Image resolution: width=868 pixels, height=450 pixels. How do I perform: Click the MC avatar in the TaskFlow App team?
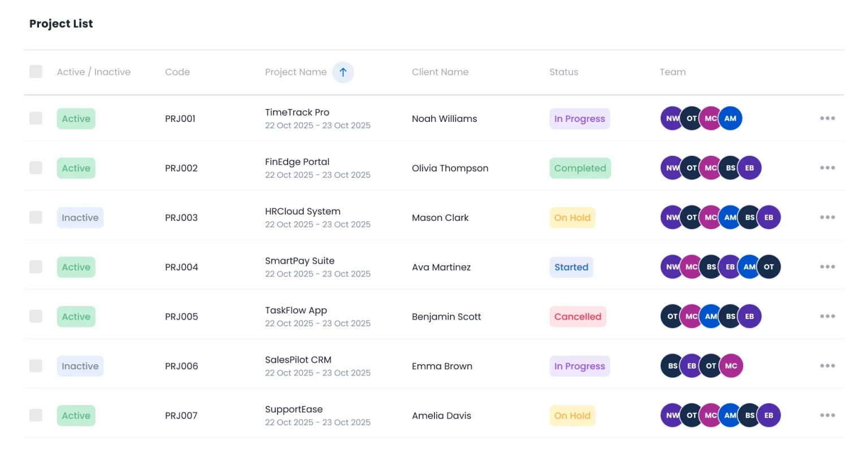click(x=691, y=316)
